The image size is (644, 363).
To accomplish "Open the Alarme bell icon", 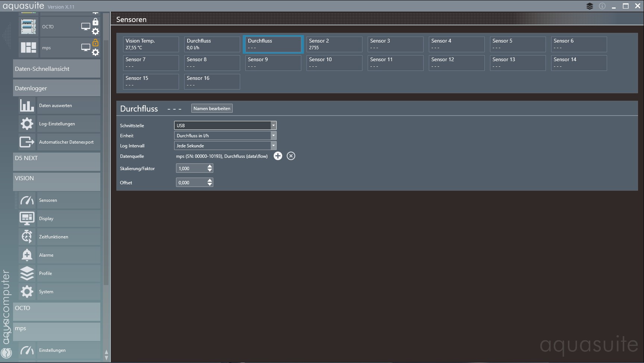I will point(27,255).
